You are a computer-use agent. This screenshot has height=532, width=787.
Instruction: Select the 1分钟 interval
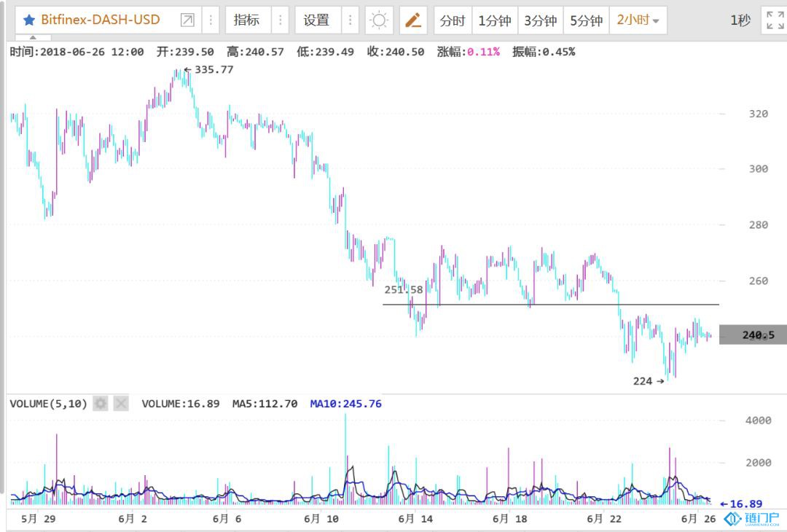tap(495, 20)
